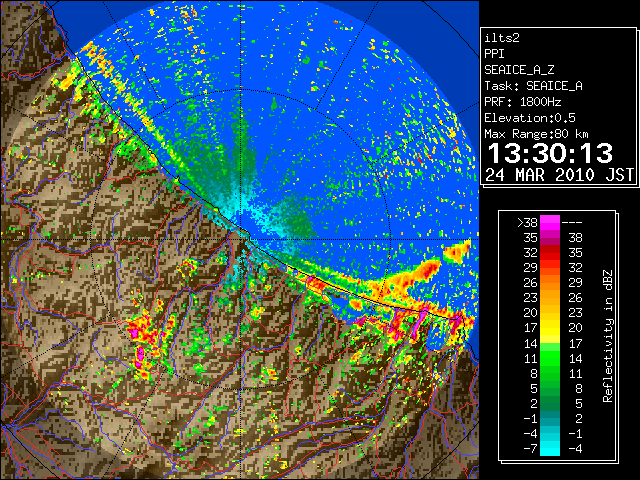The width and height of the screenshot is (640, 480).
Task: Click the '---' legend label
Action: coord(572,223)
